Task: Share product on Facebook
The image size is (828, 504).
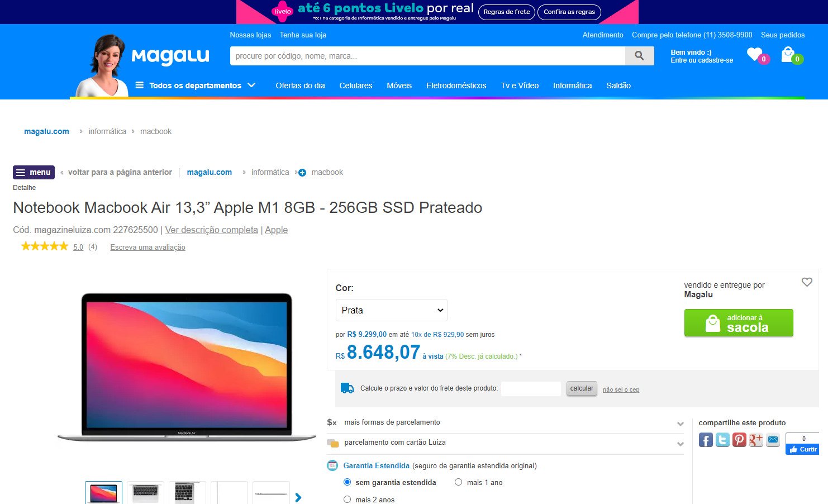Action: pyautogui.click(x=706, y=440)
